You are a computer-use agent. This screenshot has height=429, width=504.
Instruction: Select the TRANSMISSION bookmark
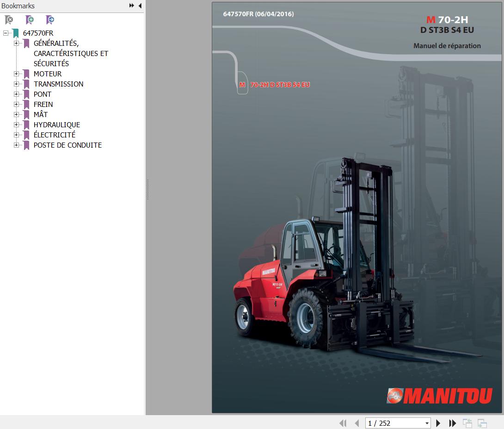[x=59, y=84]
